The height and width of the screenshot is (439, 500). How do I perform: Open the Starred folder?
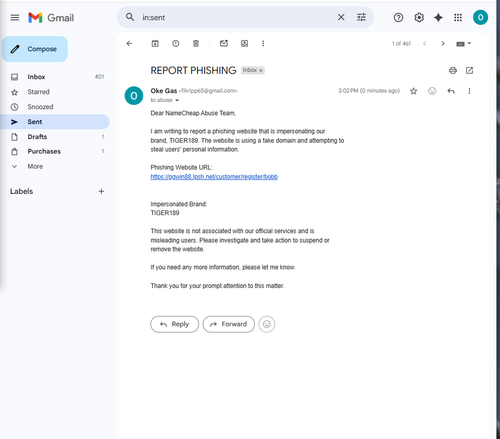click(55, 92)
